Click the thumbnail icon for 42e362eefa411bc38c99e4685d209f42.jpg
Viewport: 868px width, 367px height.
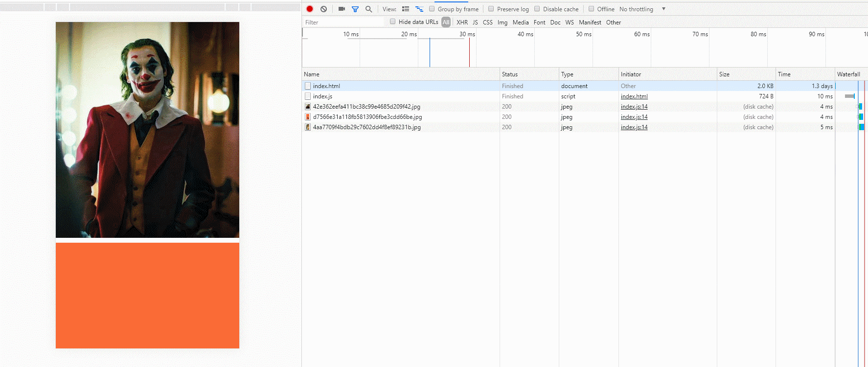[308, 107]
